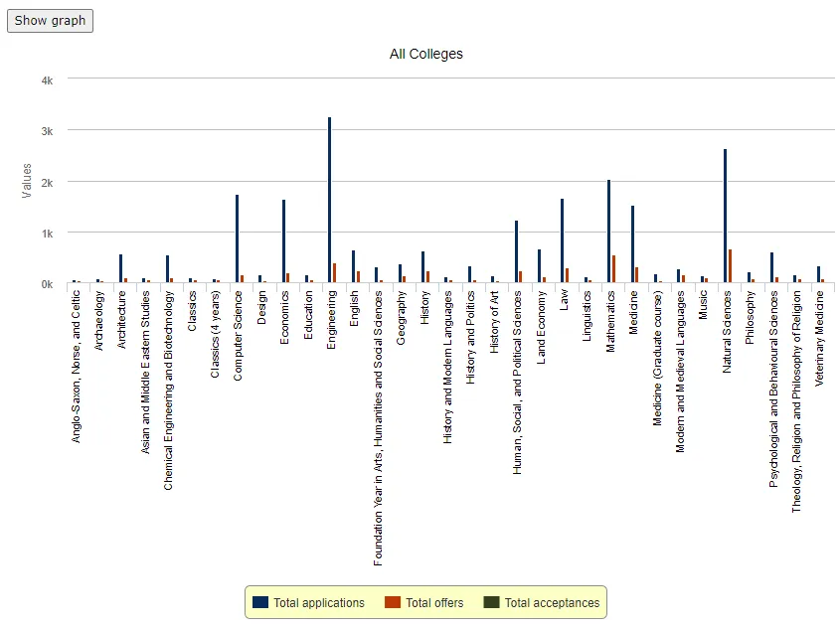
Task: Click the All Colleges chart title
Action: [426, 54]
